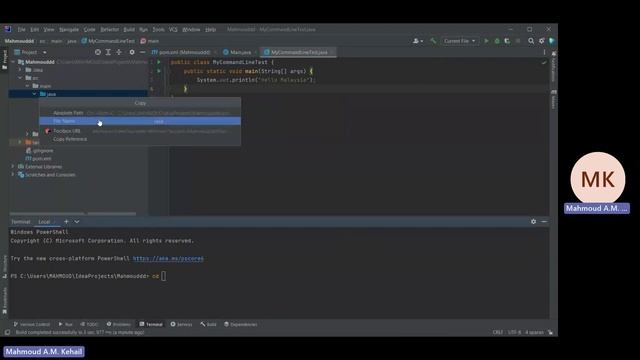This screenshot has height=360, width=640.
Task: Click the stop icon in the toolbar
Action: (x=518, y=41)
